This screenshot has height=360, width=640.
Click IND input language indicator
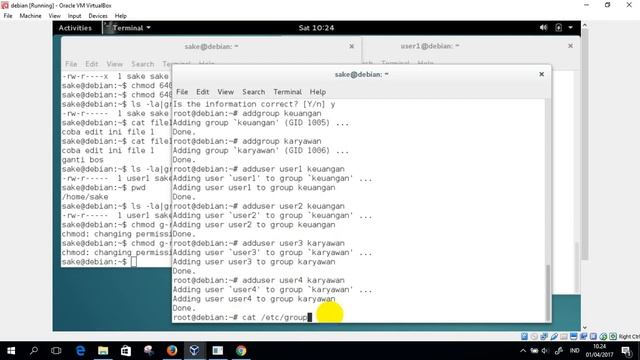[x=575, y=351]
